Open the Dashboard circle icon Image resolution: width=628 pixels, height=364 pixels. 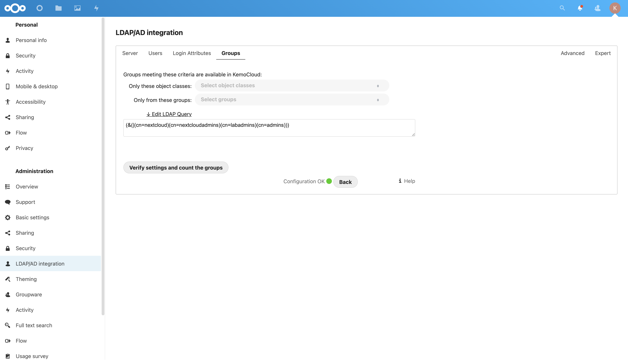[39, 8]
